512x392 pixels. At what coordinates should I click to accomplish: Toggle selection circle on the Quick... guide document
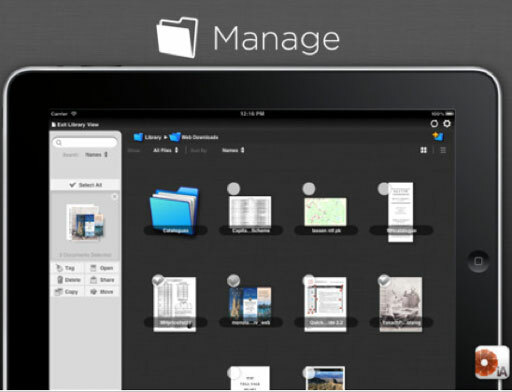coord(309,281)
